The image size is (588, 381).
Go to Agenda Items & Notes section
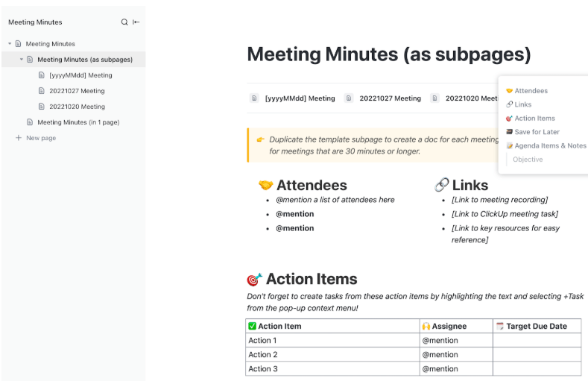(550, 145)
